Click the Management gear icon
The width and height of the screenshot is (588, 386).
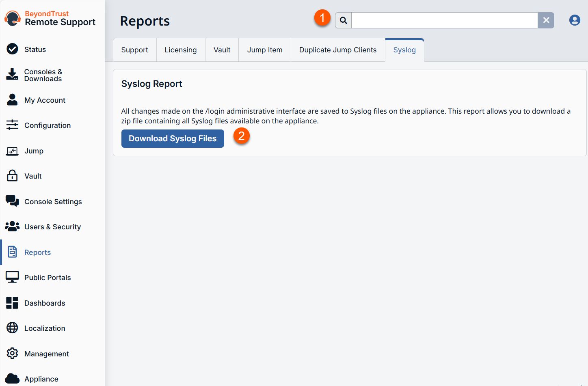point(12,354)
